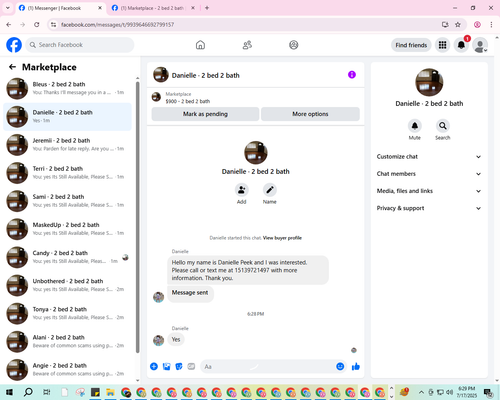Choose a sticker in the composer
This screenshot has height=400, width=500.
click(179, 367)
